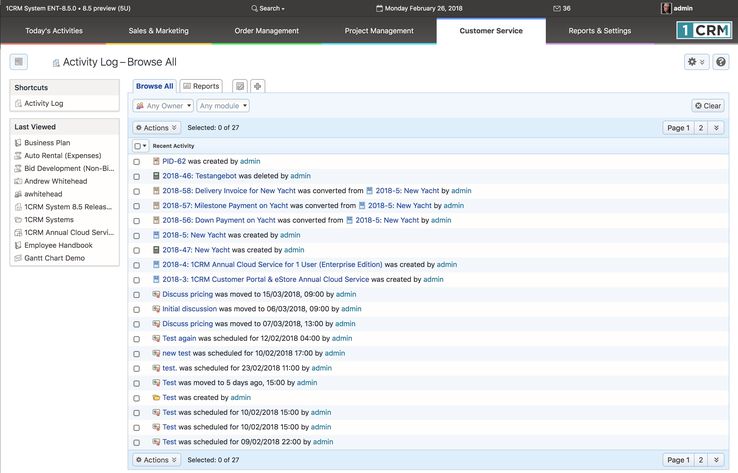Select checkbox for 2018-47: New Yacht row

coord(136,250)
